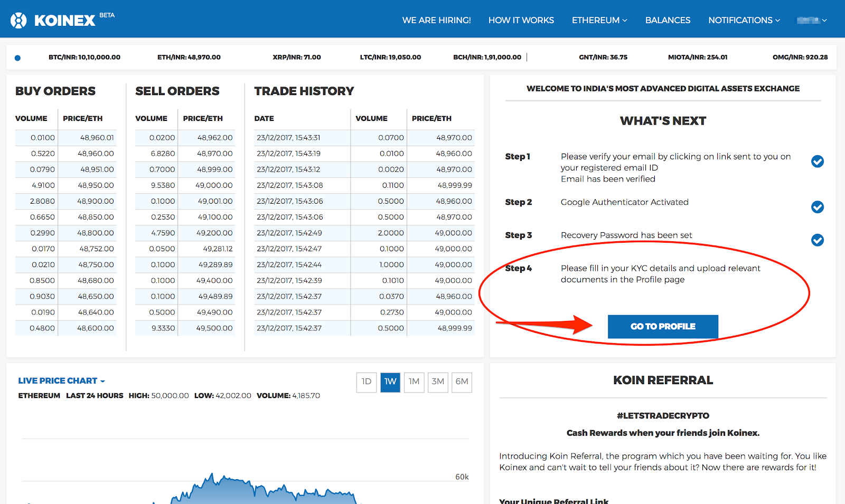Click the Koinex logo icon
The image size is (845, 504).
pos(18,20)
